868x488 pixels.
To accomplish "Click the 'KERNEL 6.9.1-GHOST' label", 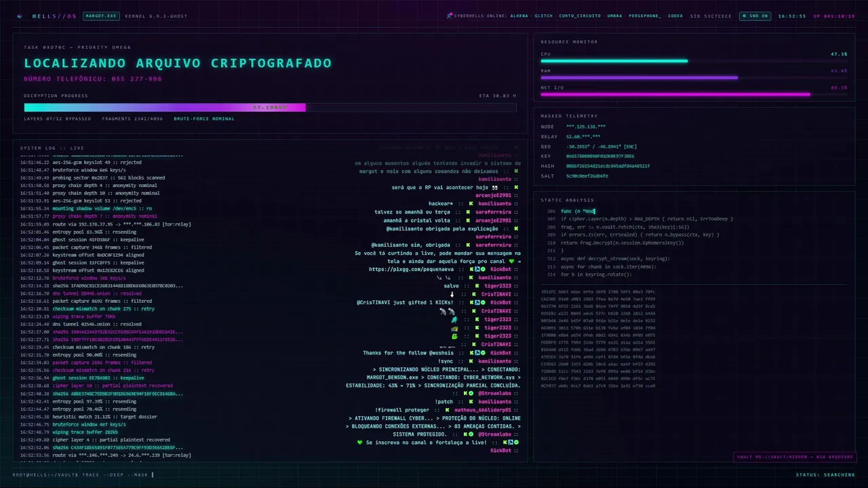I will 156,16.
